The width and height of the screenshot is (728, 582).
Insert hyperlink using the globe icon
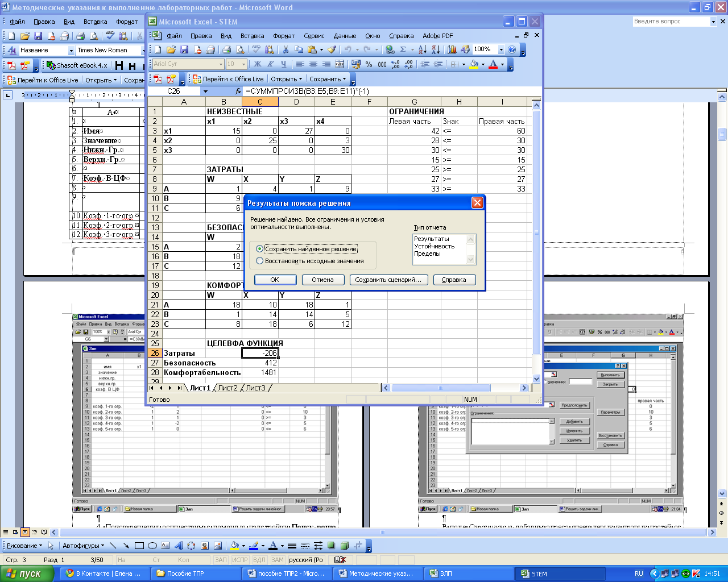click(x=390, y=49)
